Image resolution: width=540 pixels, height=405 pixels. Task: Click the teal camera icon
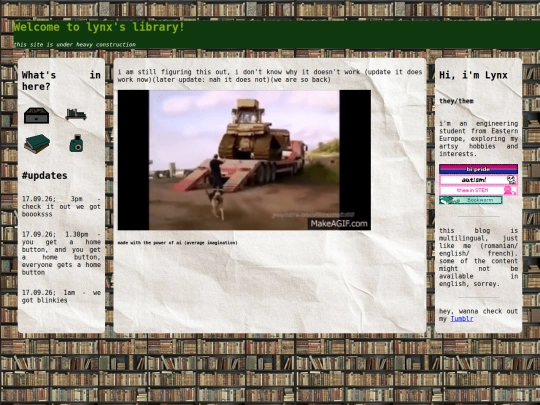(x=76, y=143)
